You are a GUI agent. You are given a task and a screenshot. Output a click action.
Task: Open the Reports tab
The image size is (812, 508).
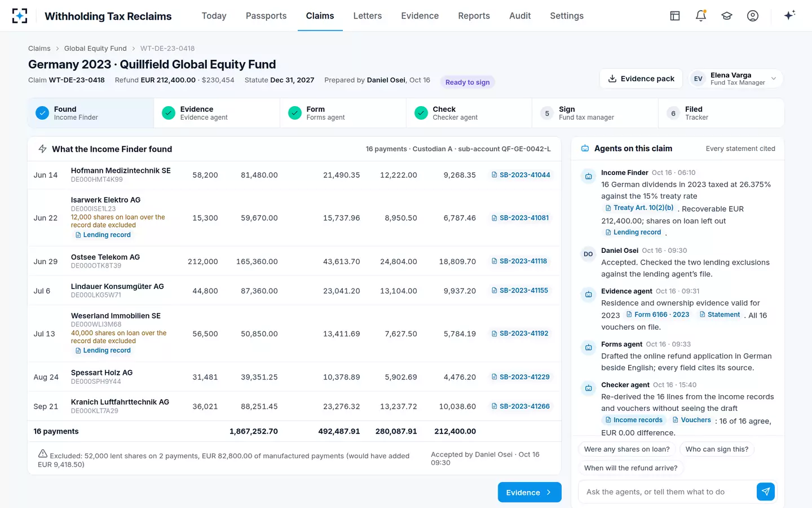(x=474, y=16)
